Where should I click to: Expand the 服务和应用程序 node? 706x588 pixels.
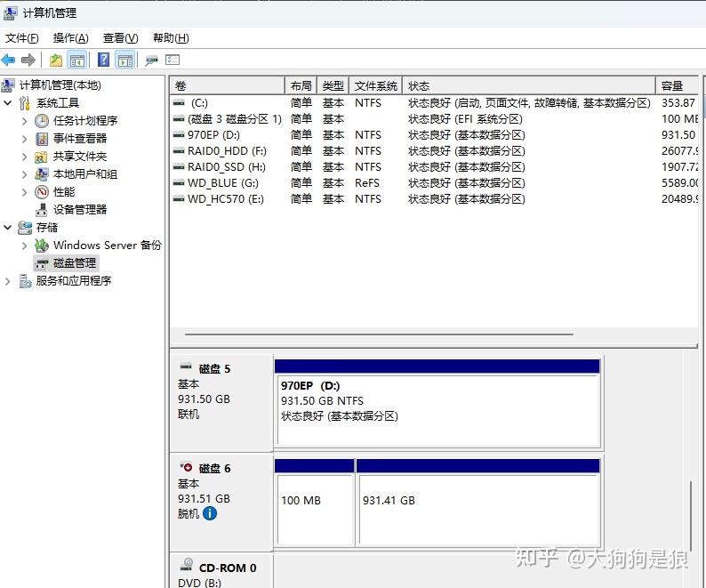tap(8, 281)
